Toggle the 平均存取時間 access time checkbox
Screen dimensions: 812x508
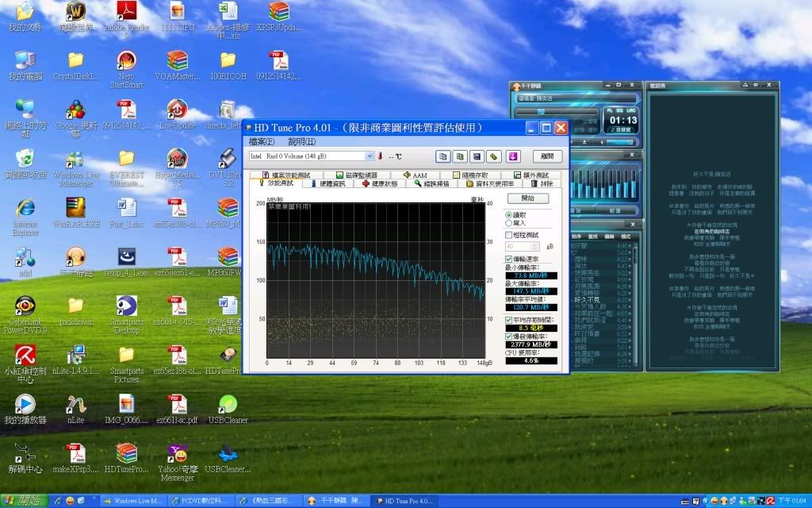click(x=508, y=321)
